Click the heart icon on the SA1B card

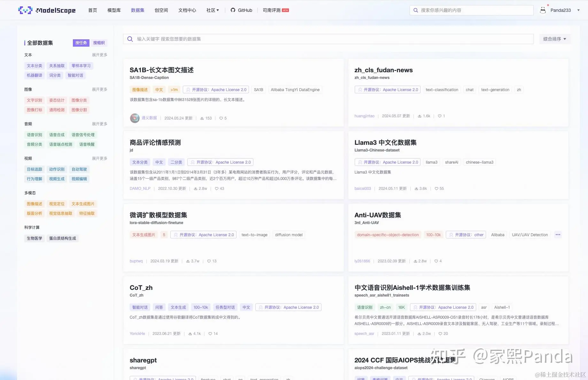(x=221, y=118)
